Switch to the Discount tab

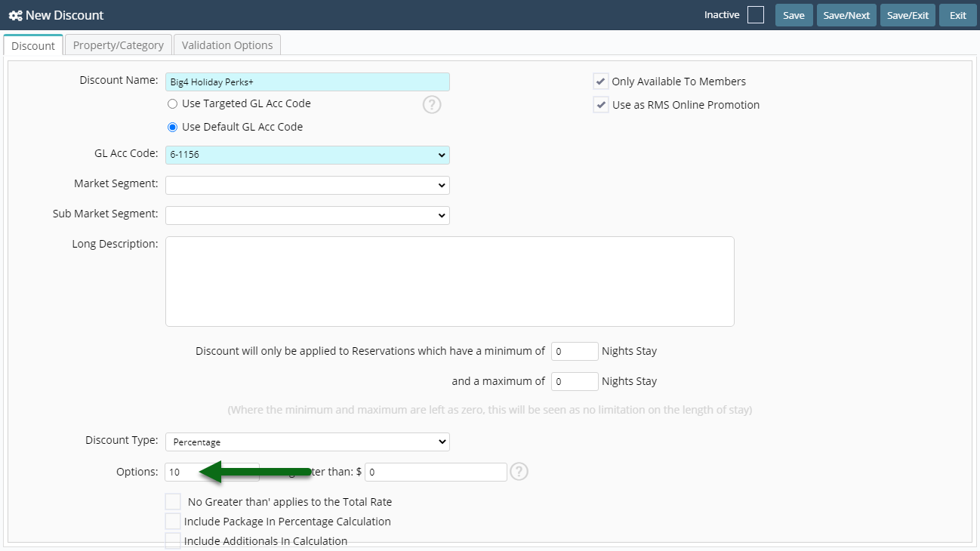(x=33, y=45)
